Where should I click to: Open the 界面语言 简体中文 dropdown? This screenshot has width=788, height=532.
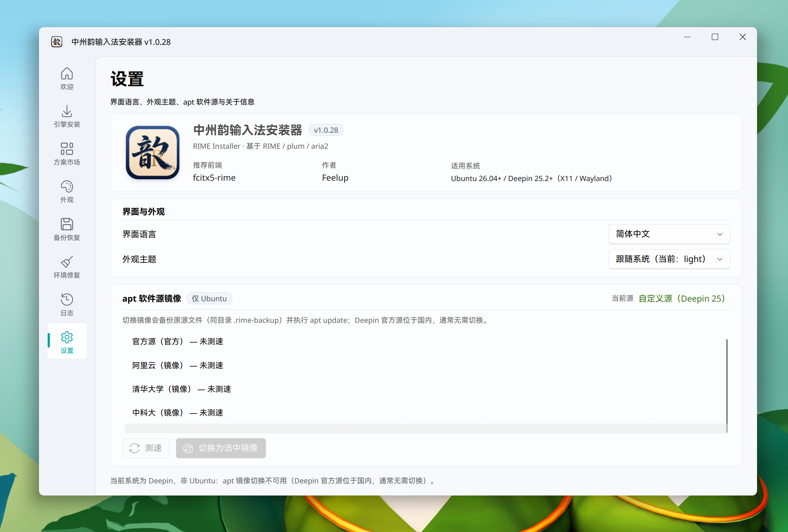[x=669, y=234]
